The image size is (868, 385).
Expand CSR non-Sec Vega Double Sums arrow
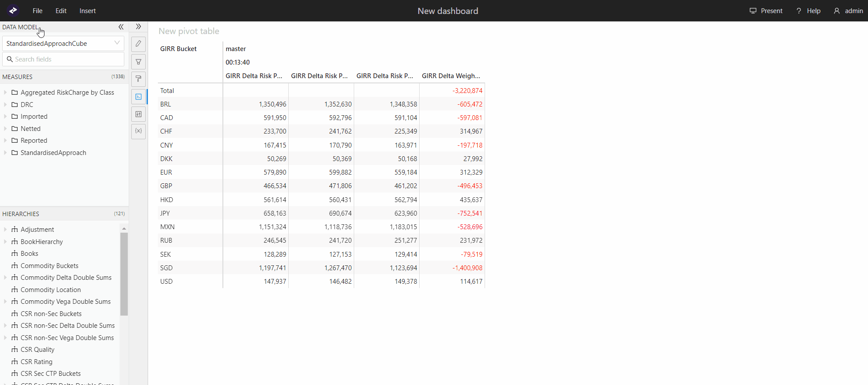pos(5,338)
